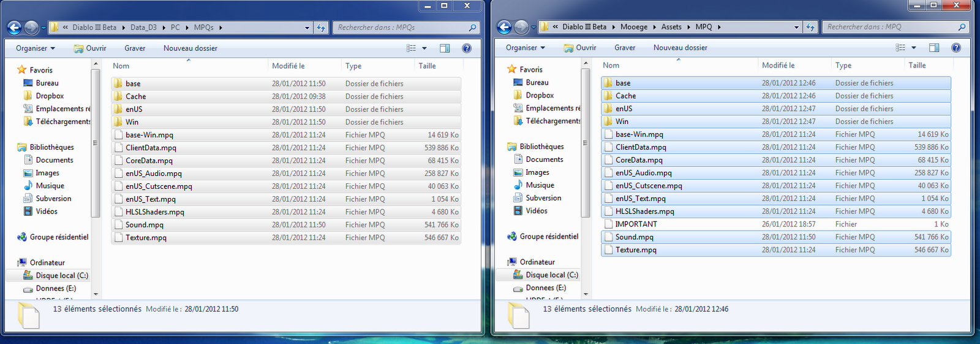Select Cache folder in left window

click(x=286, y=97)
